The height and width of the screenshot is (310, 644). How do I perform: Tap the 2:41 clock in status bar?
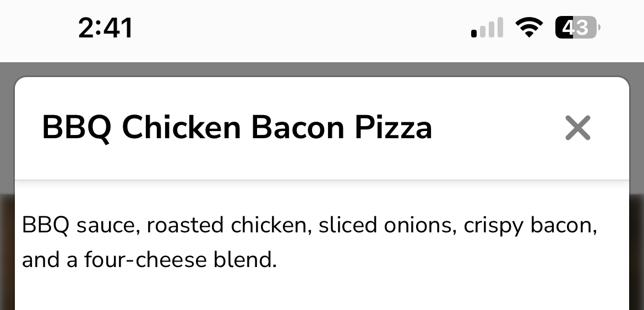[x=106, y=28]
